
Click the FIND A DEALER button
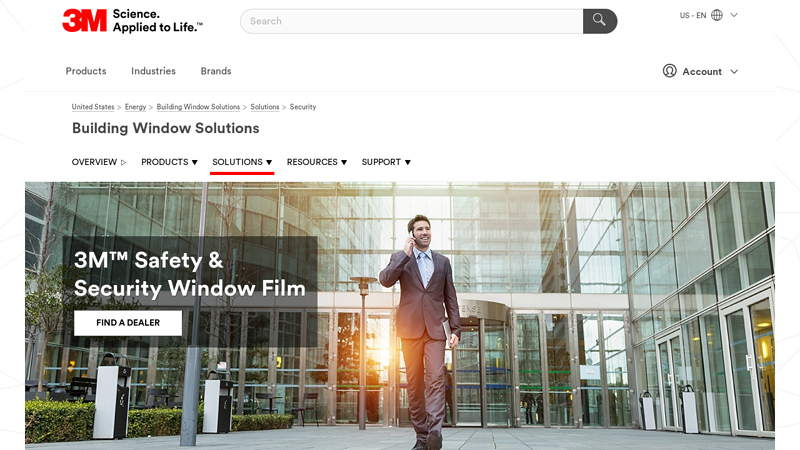[128, 323]
